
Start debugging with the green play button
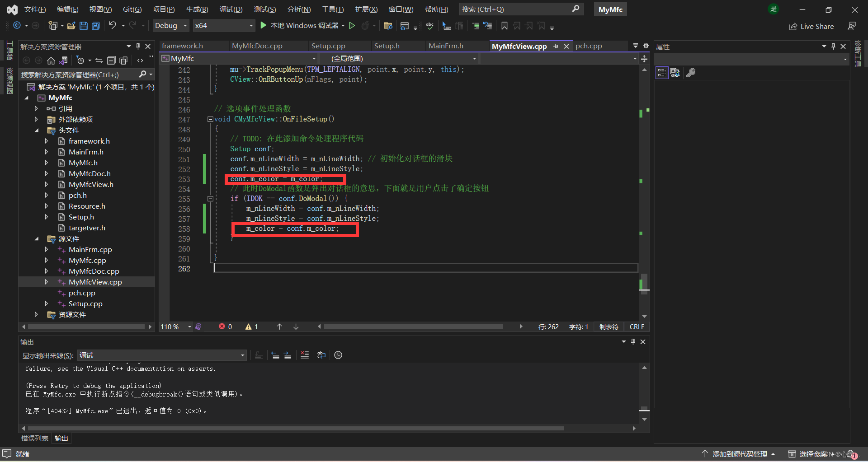264,26
